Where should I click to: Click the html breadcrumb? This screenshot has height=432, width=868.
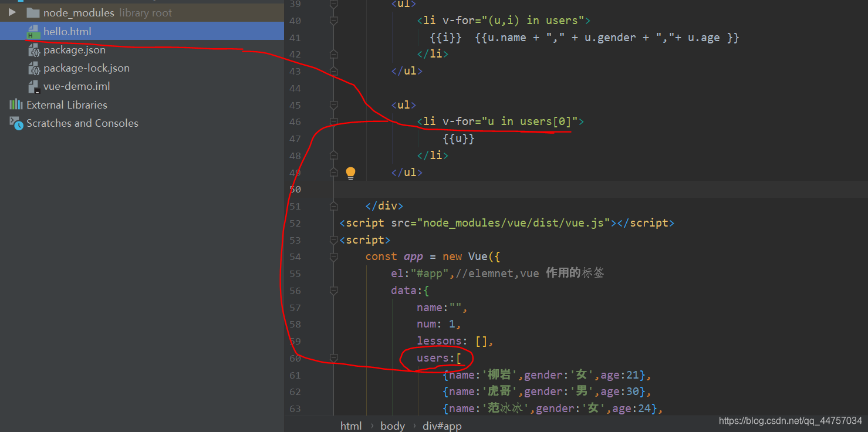pyautogui.click(x=351, y=426)
